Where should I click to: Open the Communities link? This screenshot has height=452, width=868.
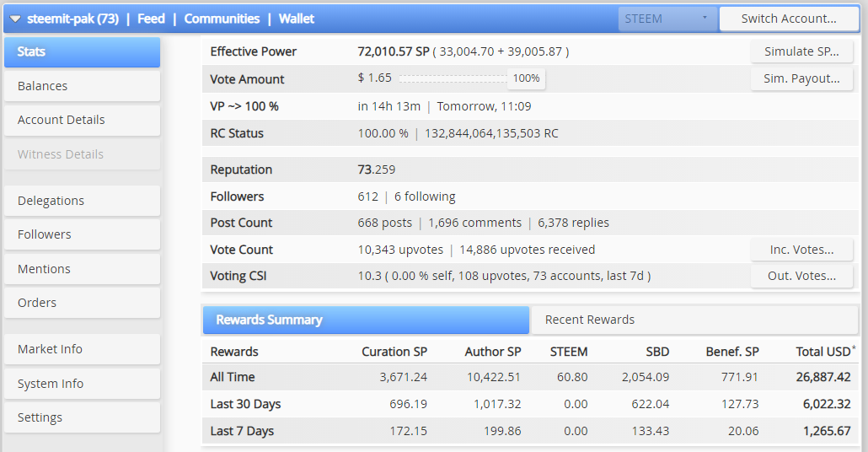222,19
